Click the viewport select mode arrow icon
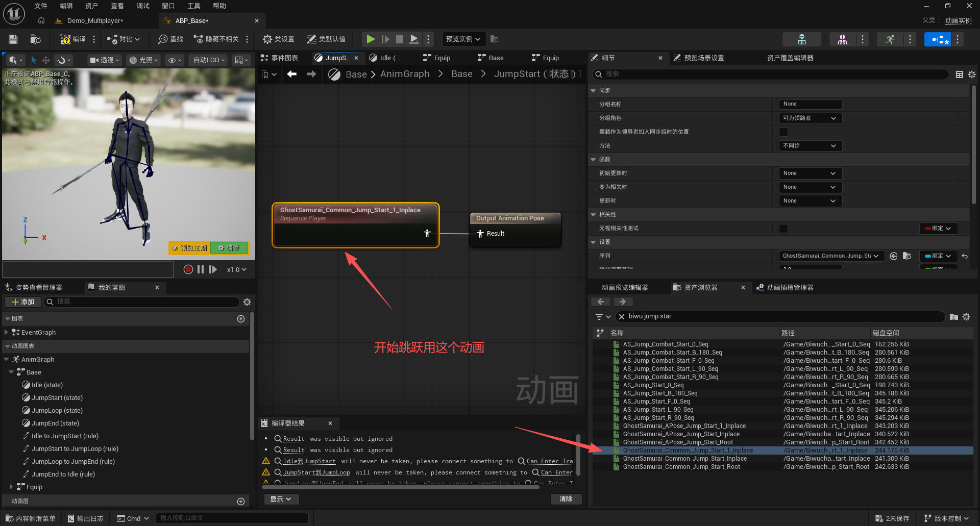This screenshot has width=980, height=526. (x=34, y=60)
